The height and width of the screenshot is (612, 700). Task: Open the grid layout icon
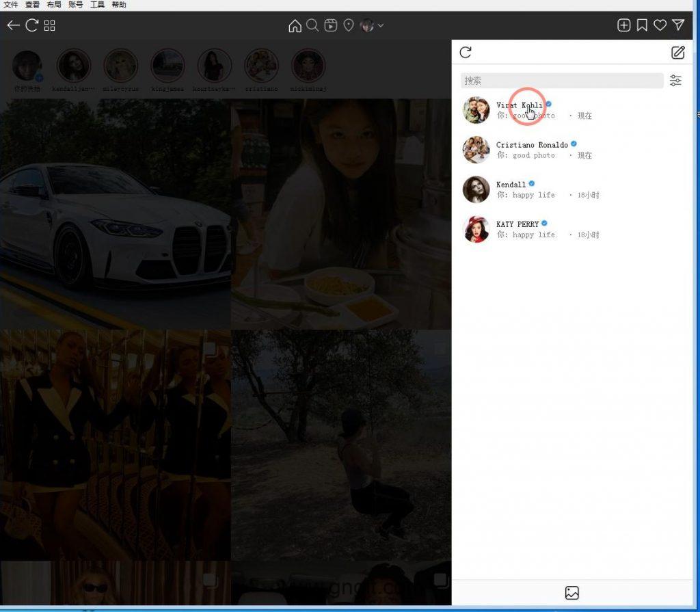tap(50, 25)
